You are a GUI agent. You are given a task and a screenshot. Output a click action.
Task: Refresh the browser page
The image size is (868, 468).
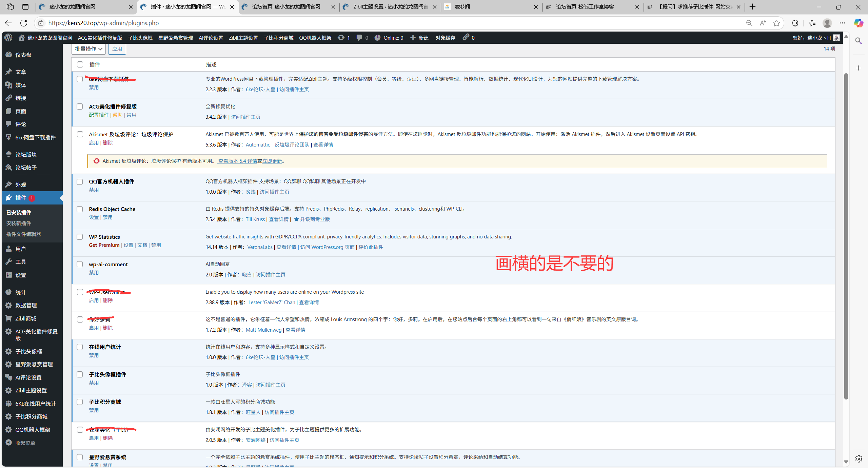(x=24, y=23)
